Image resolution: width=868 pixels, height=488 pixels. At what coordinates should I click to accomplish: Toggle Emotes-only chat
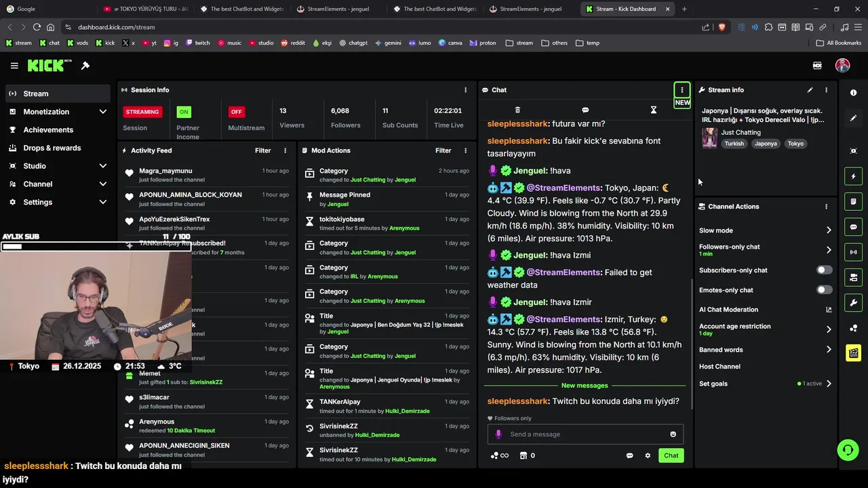point(824,290)
